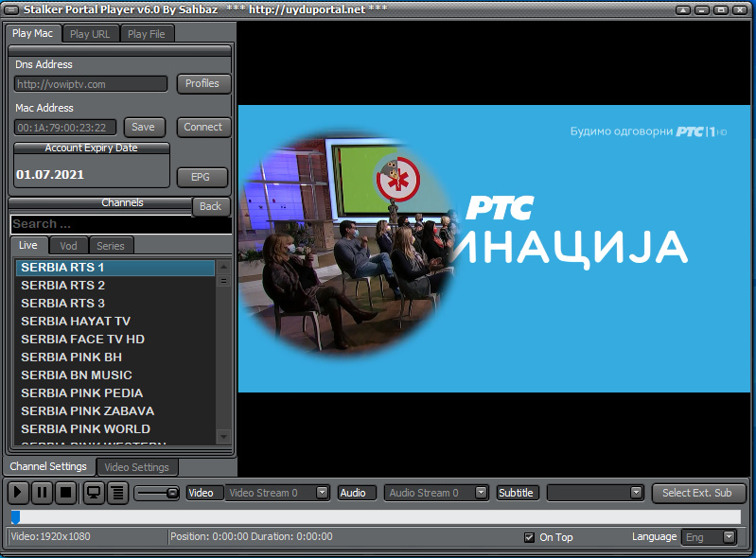Image resolution: width=756 pixels, height=558 pixels.
Task: Select channel SERBIA FACE TV HD
Action: pyautogui.click(x=115, y=340)
